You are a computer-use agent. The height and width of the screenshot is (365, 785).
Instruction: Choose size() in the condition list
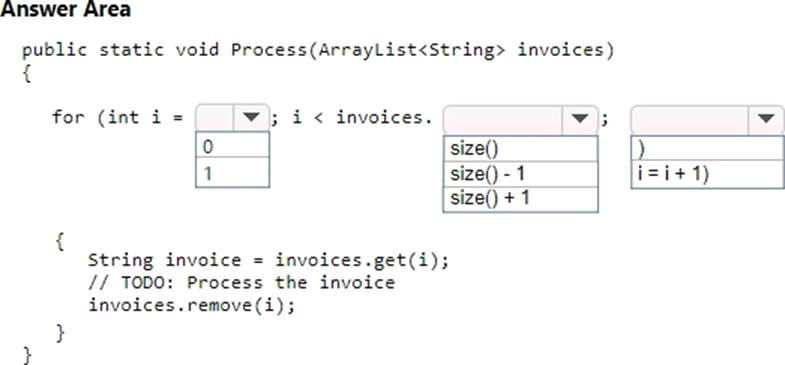pyautogui.click(x=520, y=149)
